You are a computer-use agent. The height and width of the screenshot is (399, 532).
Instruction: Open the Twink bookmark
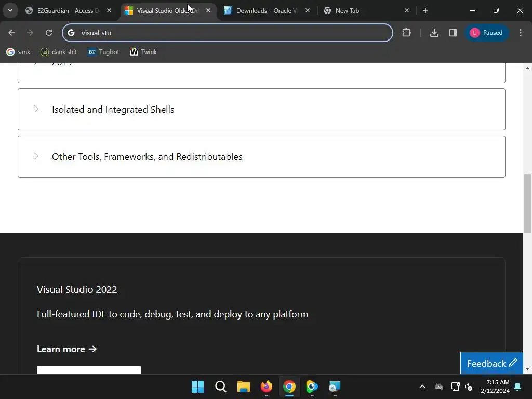tap(143, 52)
